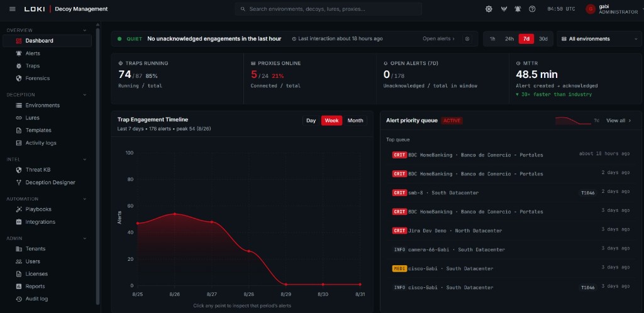Click the 04:50 UTC clock text

(561, 9)
